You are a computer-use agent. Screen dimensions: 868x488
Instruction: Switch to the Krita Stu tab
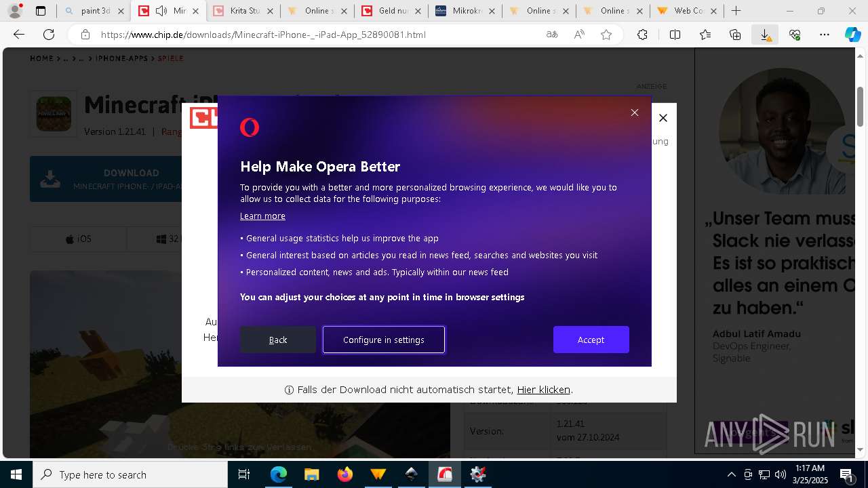(243, 11)
